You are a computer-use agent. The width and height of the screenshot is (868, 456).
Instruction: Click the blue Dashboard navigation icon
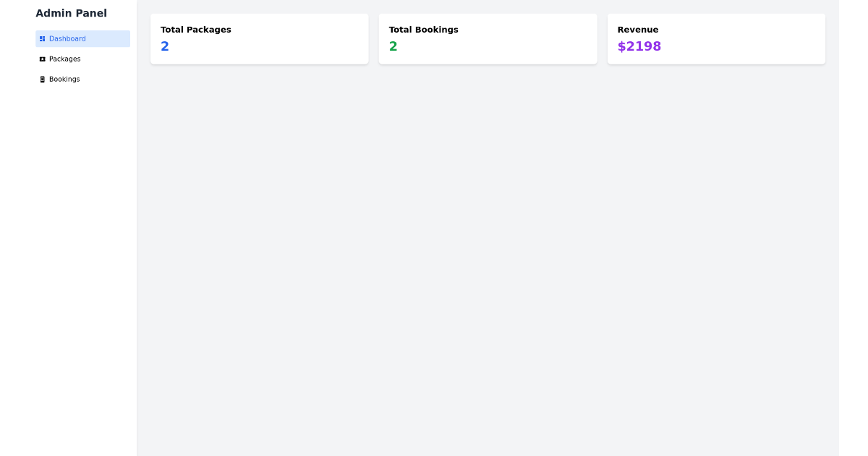click(42, 38)
